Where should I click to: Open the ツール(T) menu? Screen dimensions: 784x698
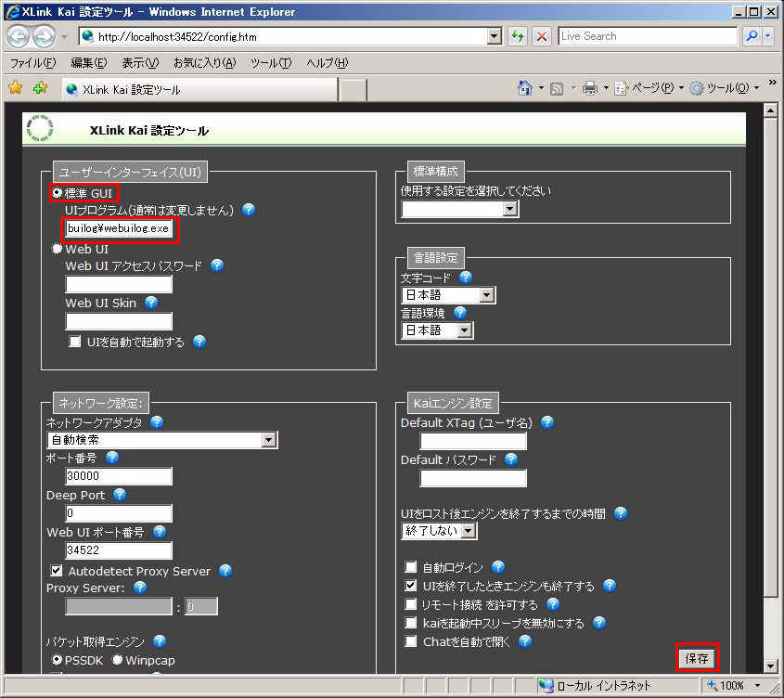[x=271, y=63]
